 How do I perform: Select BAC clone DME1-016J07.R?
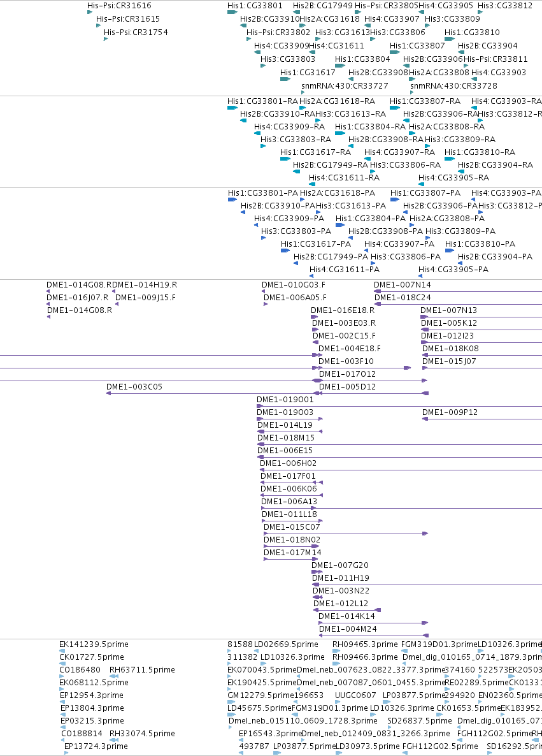coord(77,298)
